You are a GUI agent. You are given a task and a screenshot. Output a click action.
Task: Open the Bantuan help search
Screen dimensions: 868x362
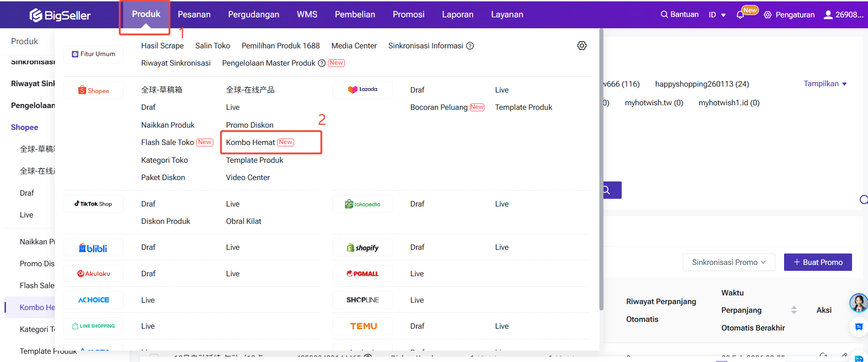(x=680, y=15)
